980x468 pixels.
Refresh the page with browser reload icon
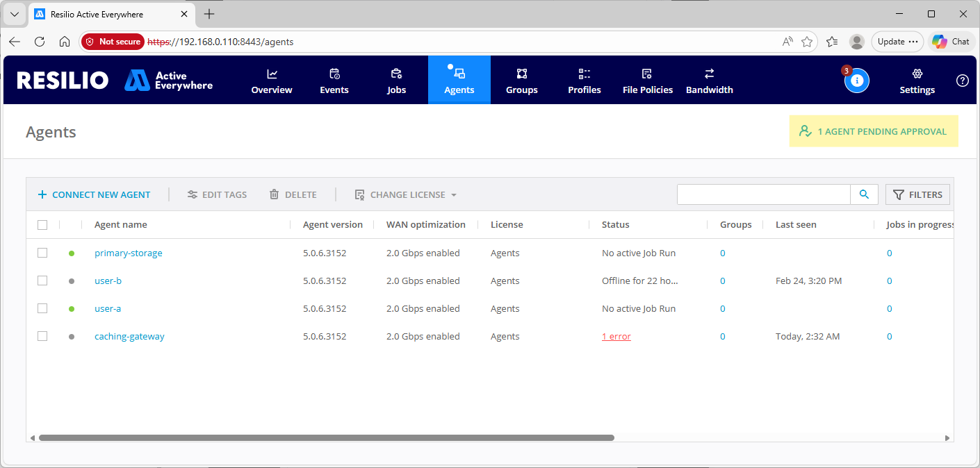(x=40, y=42)
